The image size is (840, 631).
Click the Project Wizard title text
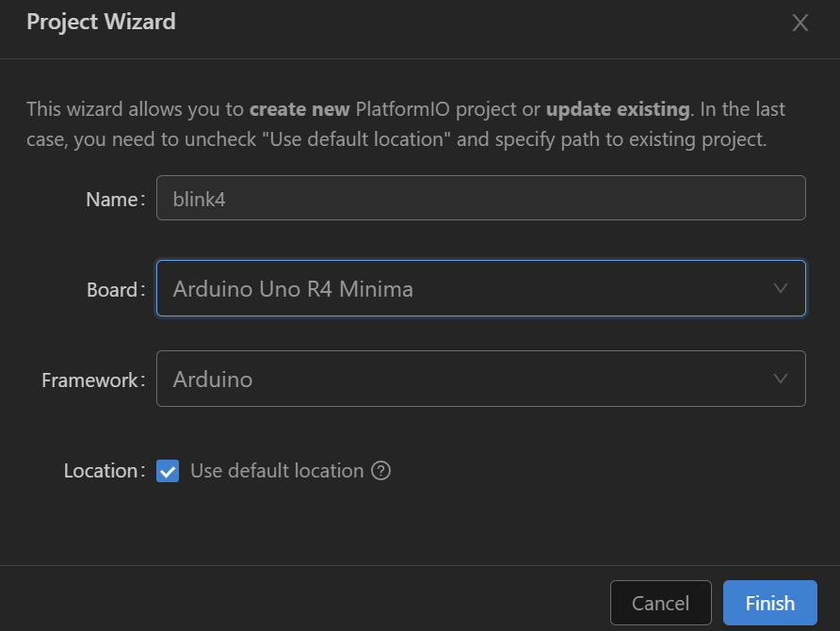tap(101, 22)
